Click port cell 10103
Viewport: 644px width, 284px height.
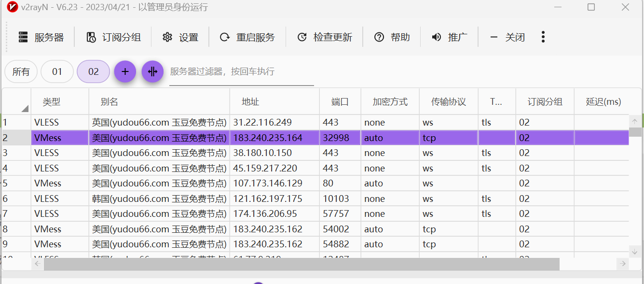[x=340, y=199]
